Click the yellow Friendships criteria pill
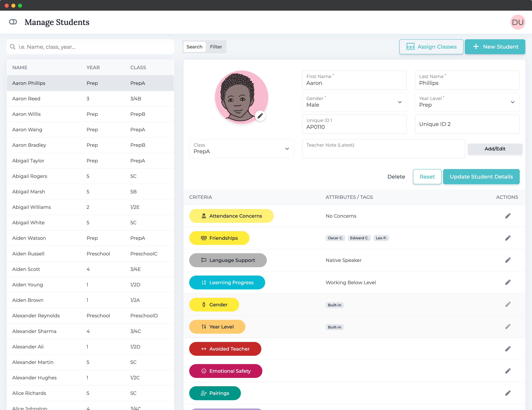Image resolution: width=532 pixels, height=410 pixels. 219,238
